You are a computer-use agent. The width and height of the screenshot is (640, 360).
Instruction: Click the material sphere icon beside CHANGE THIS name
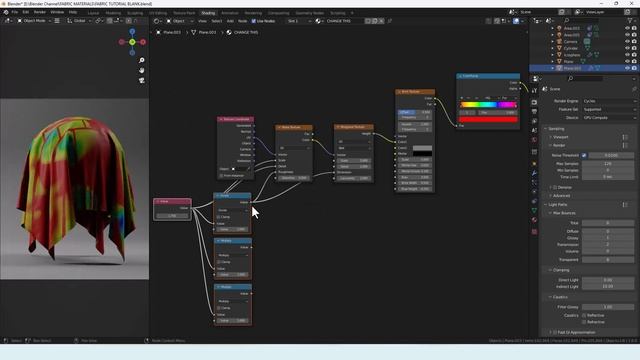pyautogui.click(x=318, y=21)
